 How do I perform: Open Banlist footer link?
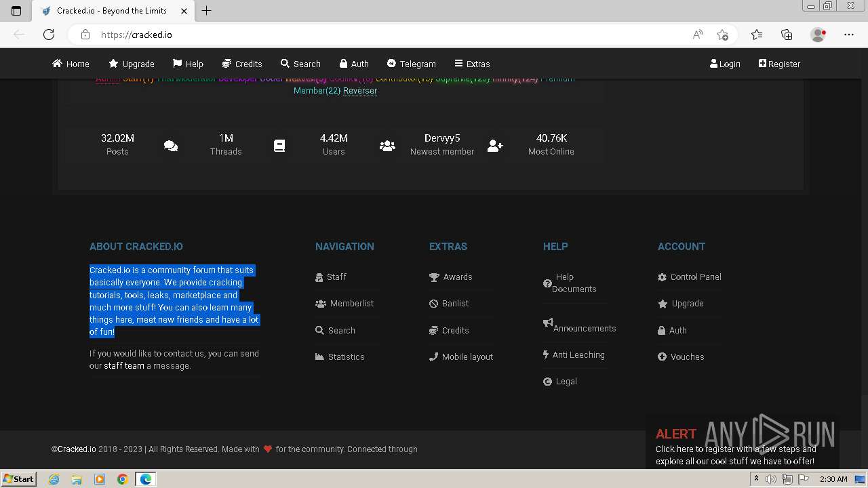(449, 304)
